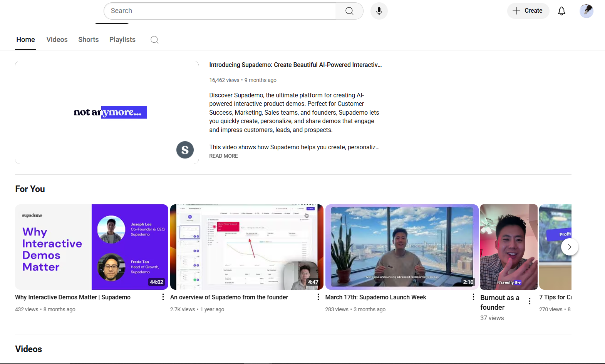605x364 pixels.
Task: Open options menu for An overview of Supademo
Action: point(318,297)
